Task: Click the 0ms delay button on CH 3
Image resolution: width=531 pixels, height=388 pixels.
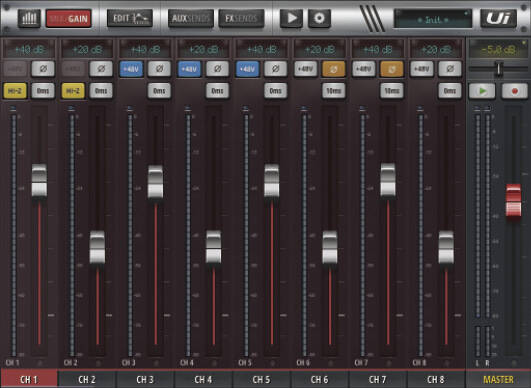Action: tap(159, 91)
